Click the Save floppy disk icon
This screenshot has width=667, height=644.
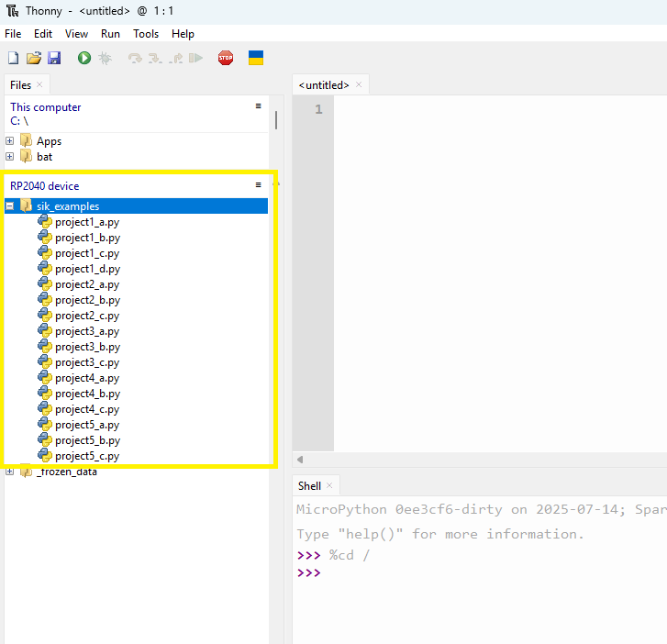pos(54,58)
